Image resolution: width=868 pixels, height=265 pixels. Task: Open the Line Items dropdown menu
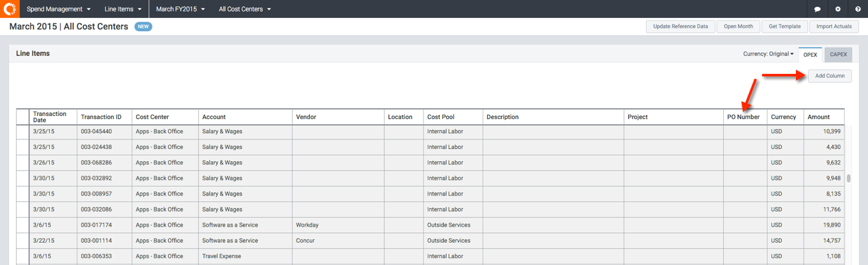click(122, 10)
